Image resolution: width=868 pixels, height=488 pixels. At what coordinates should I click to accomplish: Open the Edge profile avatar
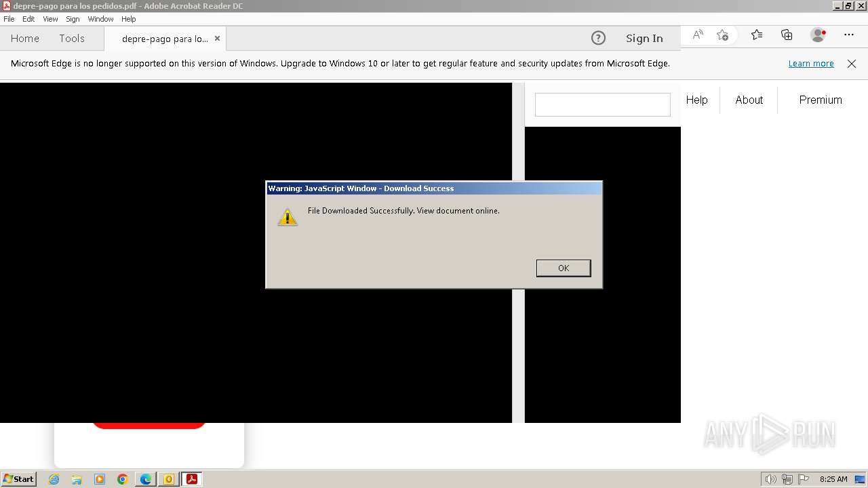coord(818,35)
